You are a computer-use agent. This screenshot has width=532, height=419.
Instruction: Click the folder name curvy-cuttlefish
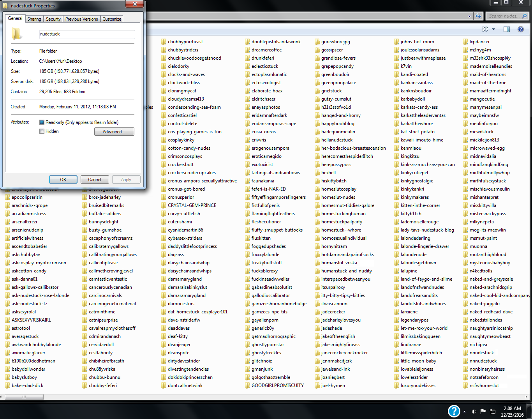(184, 214)
